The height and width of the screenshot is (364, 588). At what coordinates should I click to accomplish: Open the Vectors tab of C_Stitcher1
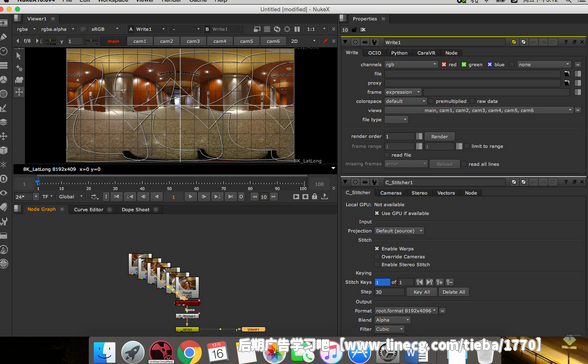446,193
